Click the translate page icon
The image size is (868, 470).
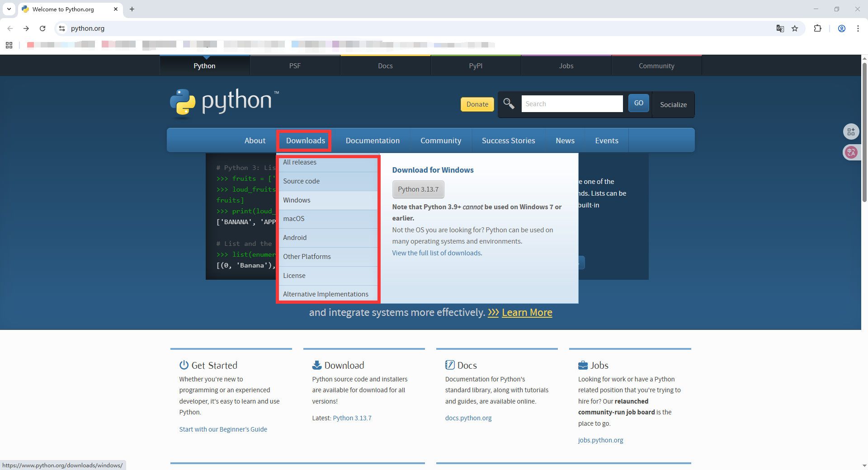click(x=780, y=28)
